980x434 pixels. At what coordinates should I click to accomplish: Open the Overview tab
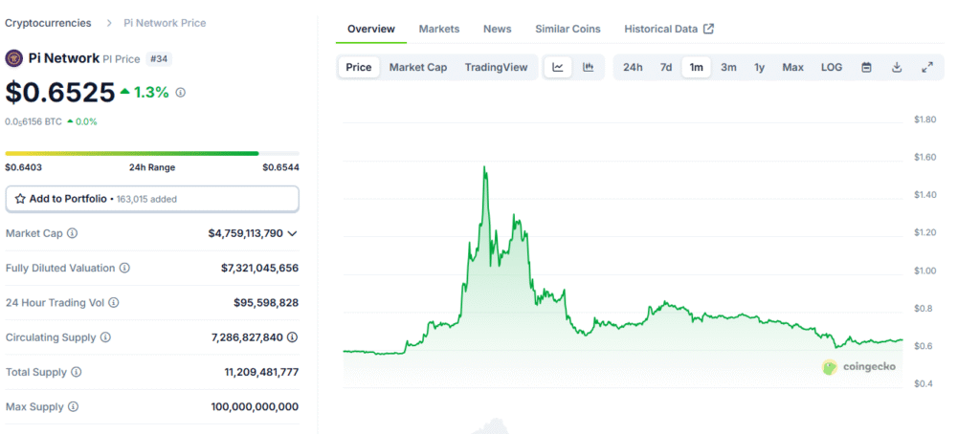pos(371,29)
